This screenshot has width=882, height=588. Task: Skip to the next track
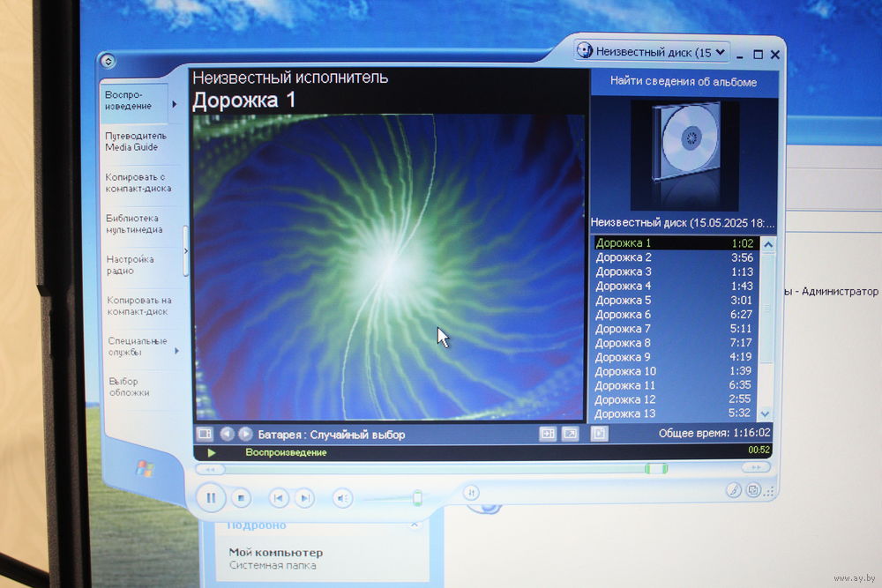pos(304,498)
